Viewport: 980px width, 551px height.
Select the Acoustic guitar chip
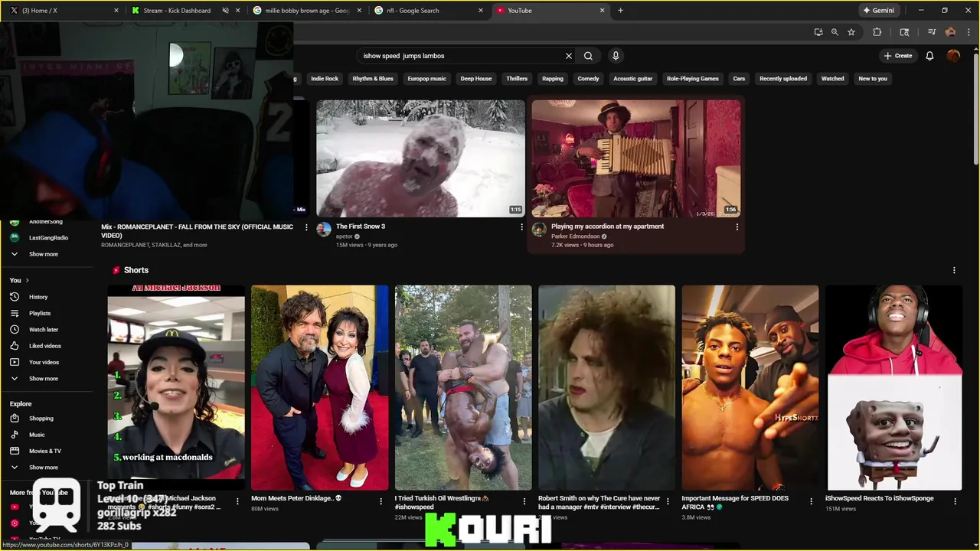[633, 79]
